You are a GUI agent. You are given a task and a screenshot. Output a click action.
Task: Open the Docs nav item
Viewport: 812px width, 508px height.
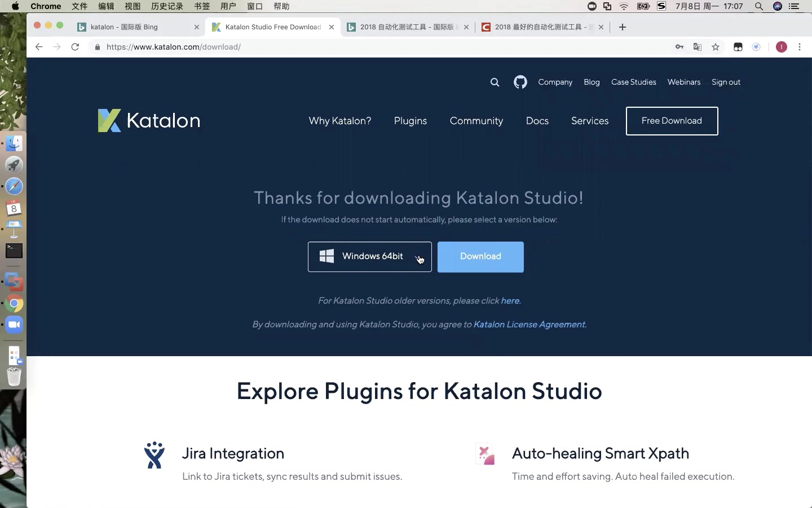537,121
